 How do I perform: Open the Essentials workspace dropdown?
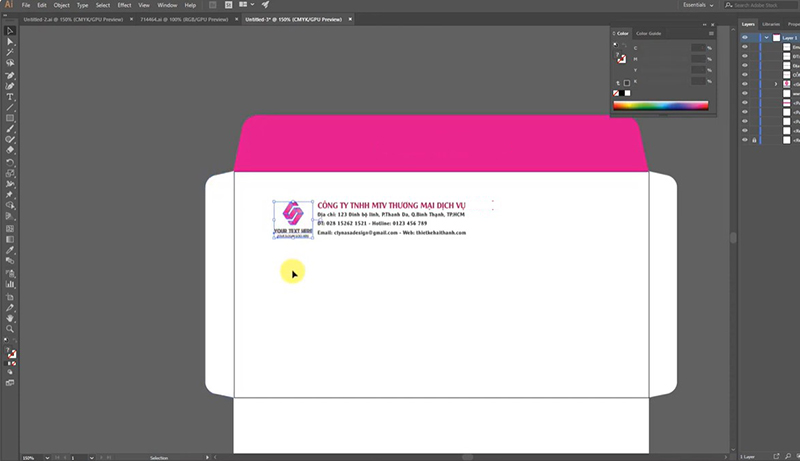click(x=700, y=5)
